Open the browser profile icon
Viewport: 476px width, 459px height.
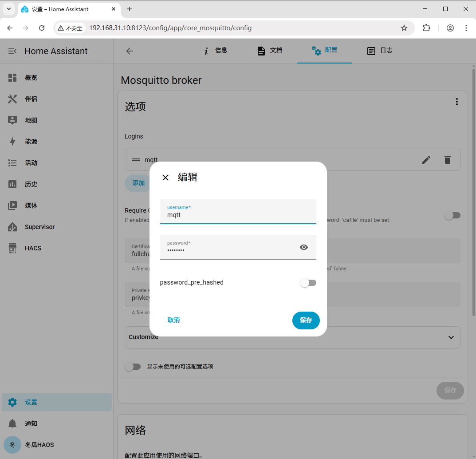click(x=450, y=28)
